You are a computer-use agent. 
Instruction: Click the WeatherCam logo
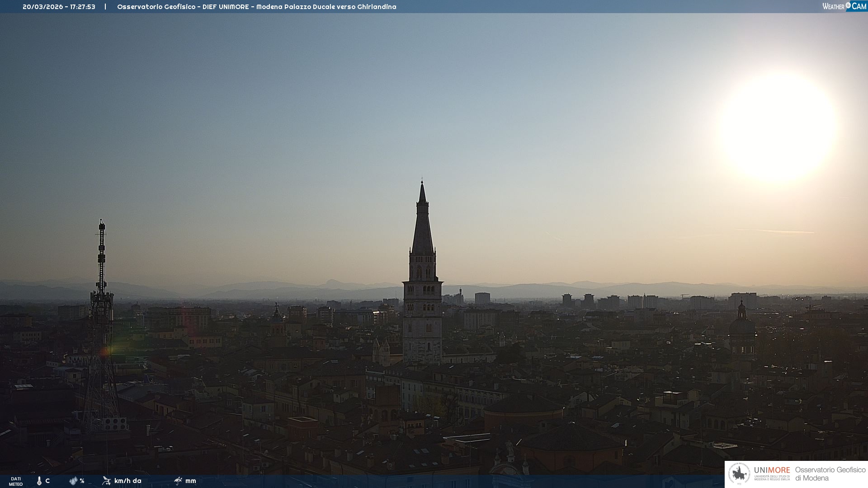pyautogui.click(x=844, y=6)
